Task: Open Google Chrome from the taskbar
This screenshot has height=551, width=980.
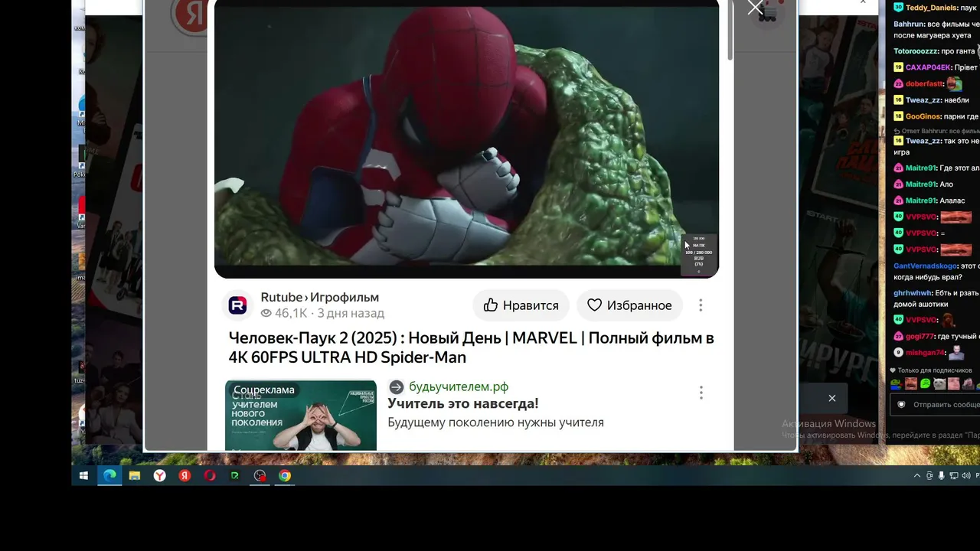Action: pyautogui.click(x=285, y=475)
